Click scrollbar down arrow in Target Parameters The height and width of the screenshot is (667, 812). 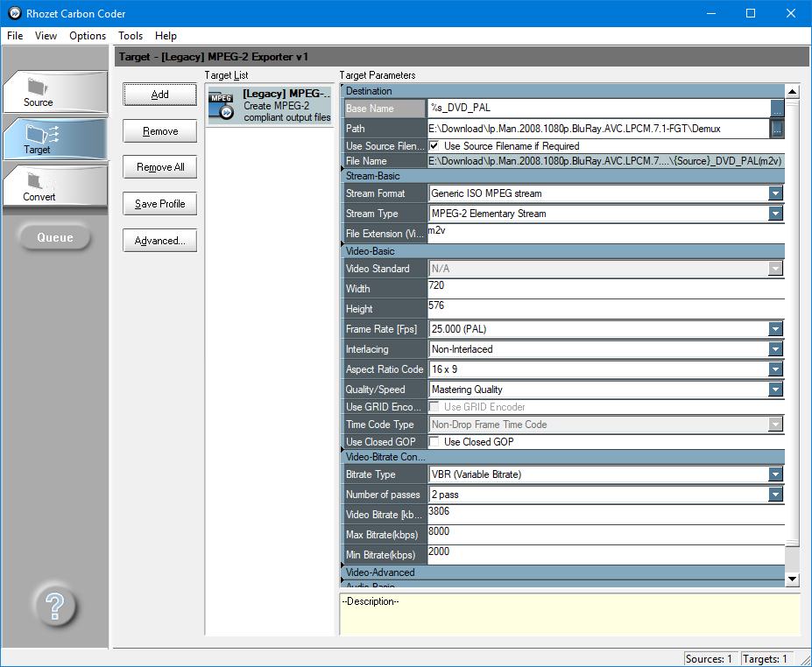click(792, 579)
